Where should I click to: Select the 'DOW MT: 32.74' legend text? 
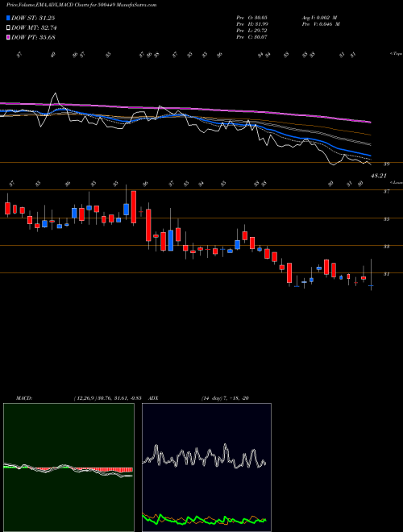point(34,28)
